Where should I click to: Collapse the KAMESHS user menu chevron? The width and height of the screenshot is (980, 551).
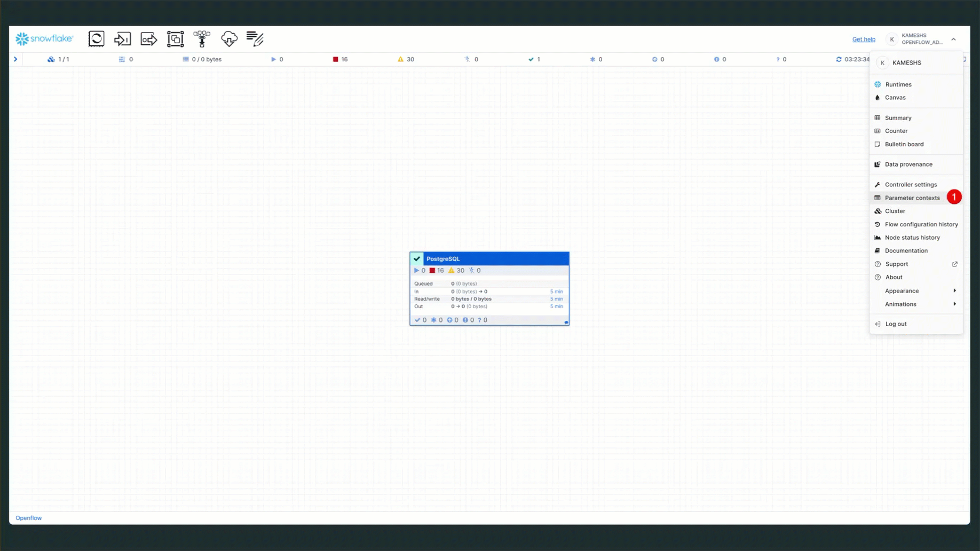point(953,39)
